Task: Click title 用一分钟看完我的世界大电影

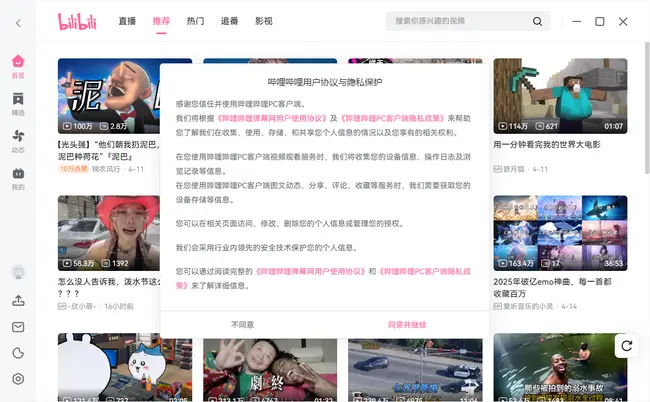Action: (x=547, y=145)
